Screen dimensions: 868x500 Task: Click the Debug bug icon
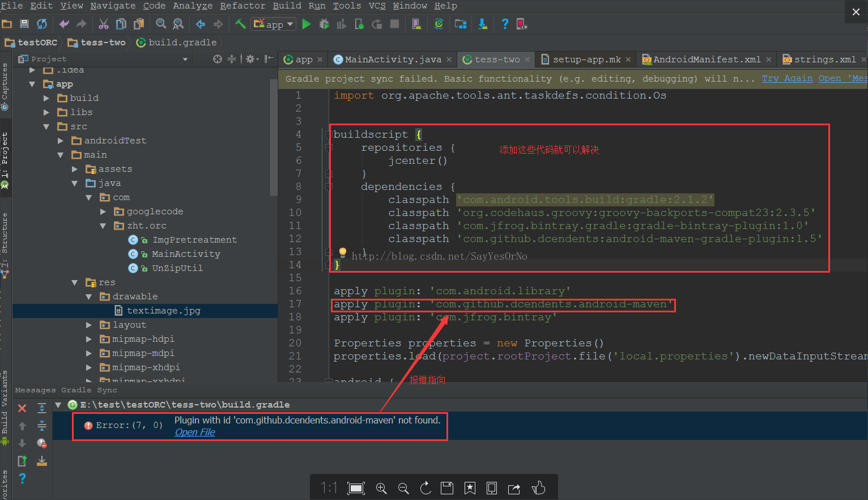[324, 24]
